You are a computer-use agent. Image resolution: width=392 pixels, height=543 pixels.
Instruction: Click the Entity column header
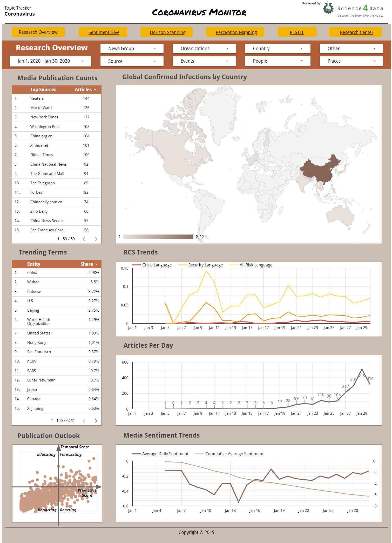click(34, 264)
